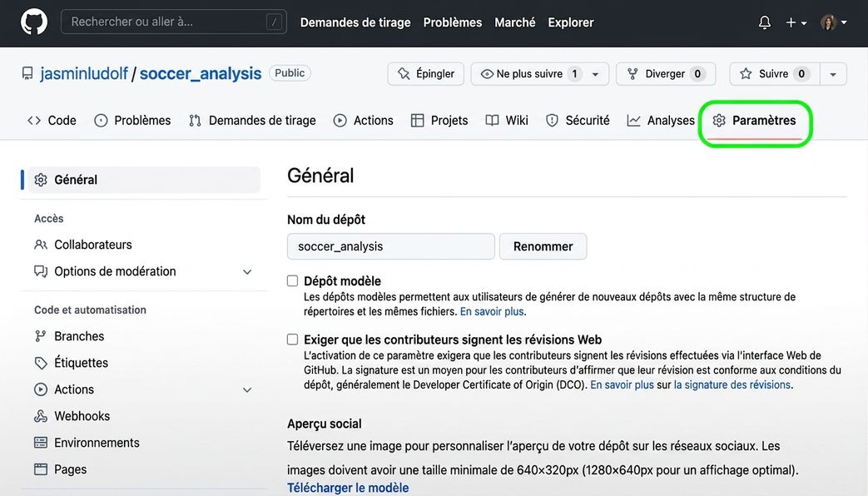Click the Épingler button
The image size is (868, 496).
tap(426, 73)
